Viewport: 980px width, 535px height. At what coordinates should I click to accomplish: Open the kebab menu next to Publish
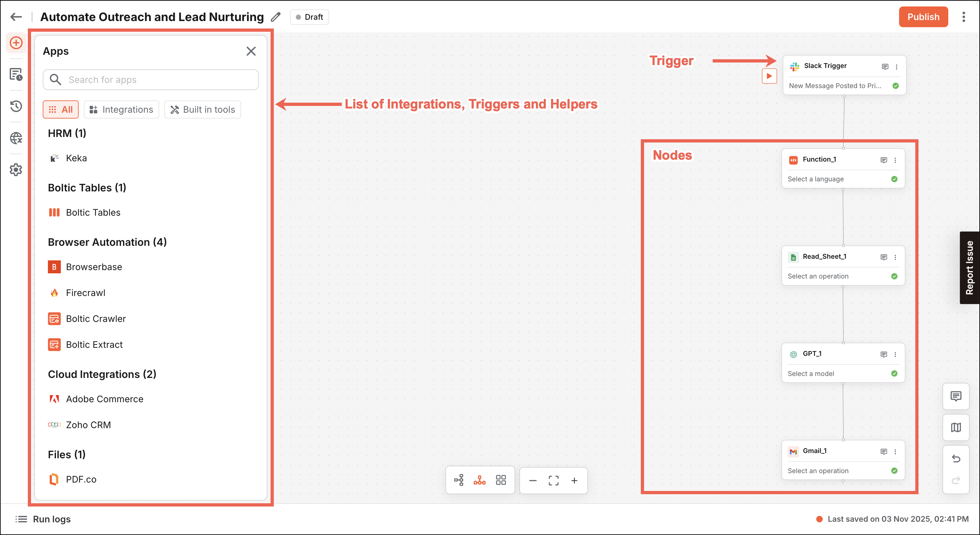coord(963,17)
